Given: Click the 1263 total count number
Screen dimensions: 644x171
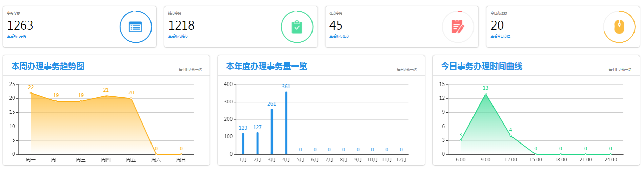Looking at the screenshot, I should coord(20,25).
